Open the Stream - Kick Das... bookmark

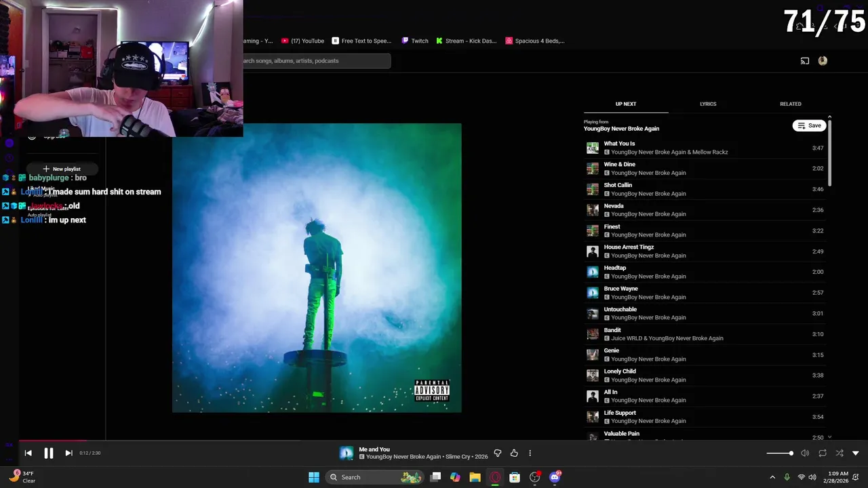click(x=467, y=41)
